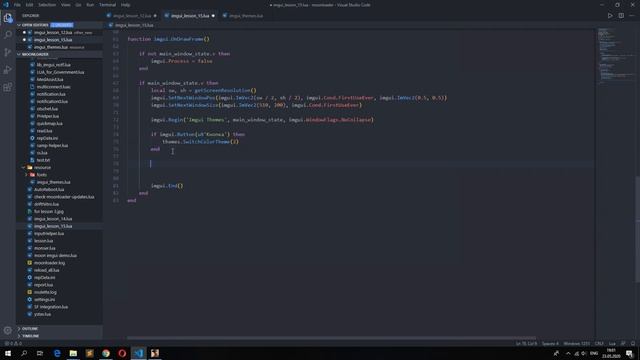Open File Explorer from the taskbar
The width and height of the screenshot is (640, 360).
[x=73, y=353]
